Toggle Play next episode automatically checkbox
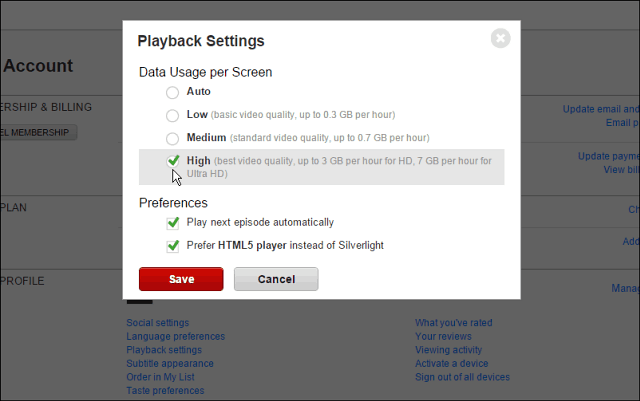 coord(173,222)
